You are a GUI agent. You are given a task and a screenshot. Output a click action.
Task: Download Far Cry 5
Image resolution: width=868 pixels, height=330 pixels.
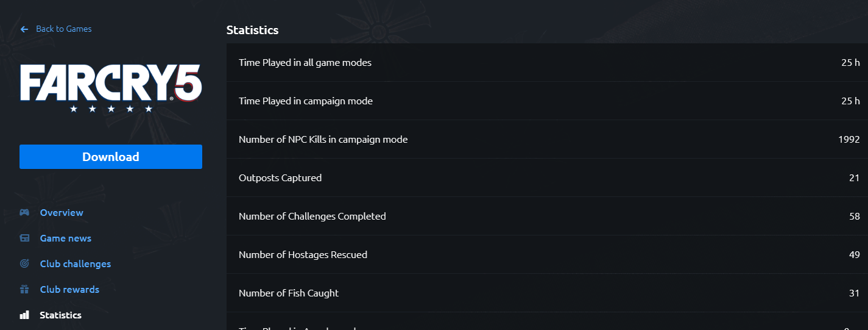point(111,157)
